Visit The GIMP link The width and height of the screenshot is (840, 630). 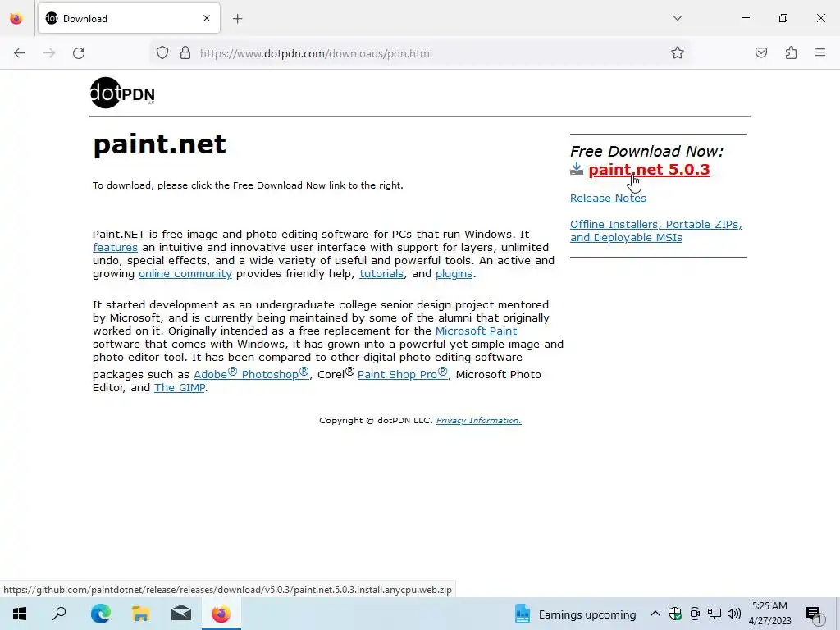[x=180, y=388]
